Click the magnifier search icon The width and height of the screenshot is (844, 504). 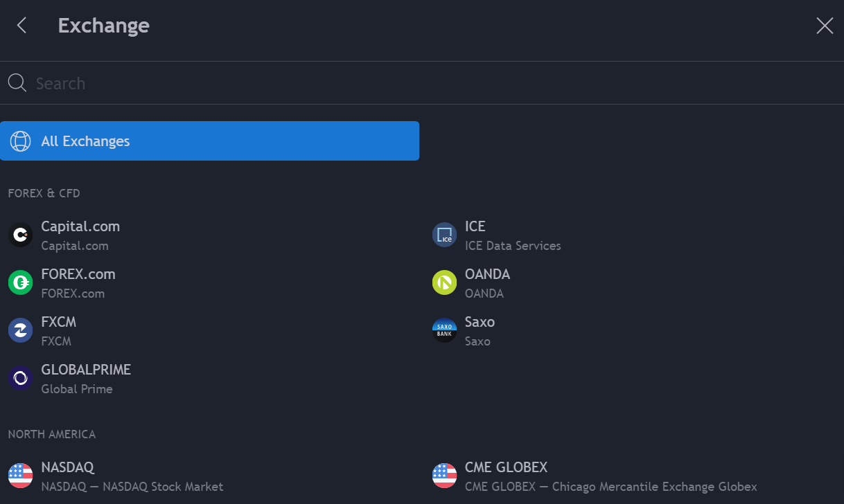(17, 83)
